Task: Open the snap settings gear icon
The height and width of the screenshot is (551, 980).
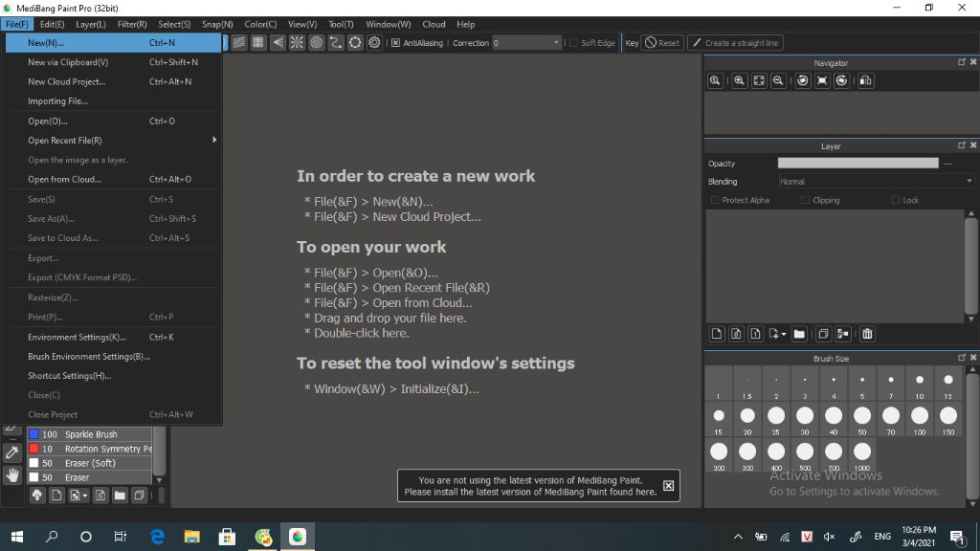Action: point(374,42)
